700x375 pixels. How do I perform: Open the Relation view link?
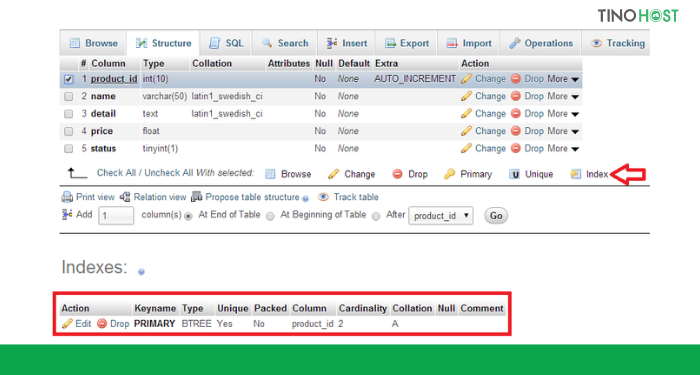[159, 197]
